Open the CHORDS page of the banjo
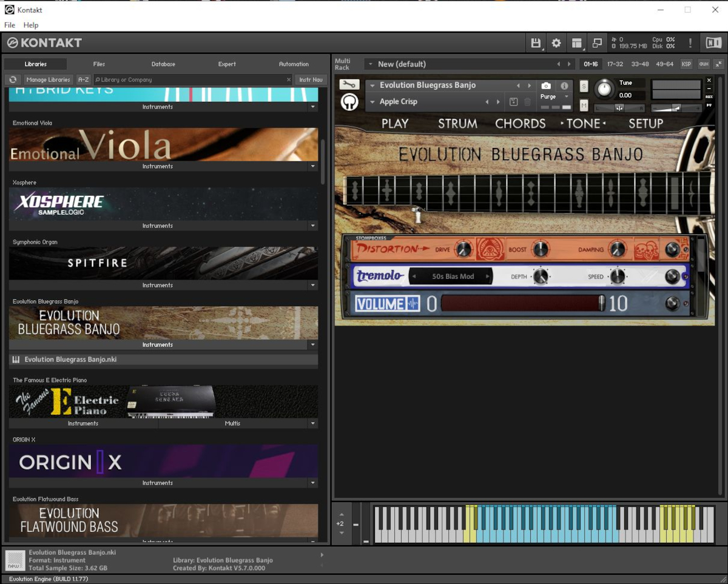The image size is (728, 584). click(x=521, y=124)
